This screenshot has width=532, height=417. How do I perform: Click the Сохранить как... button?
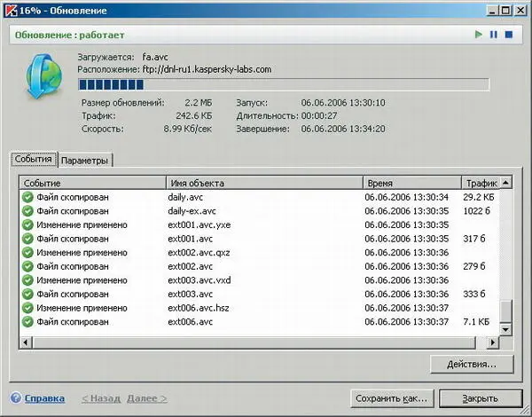point(391,398)
